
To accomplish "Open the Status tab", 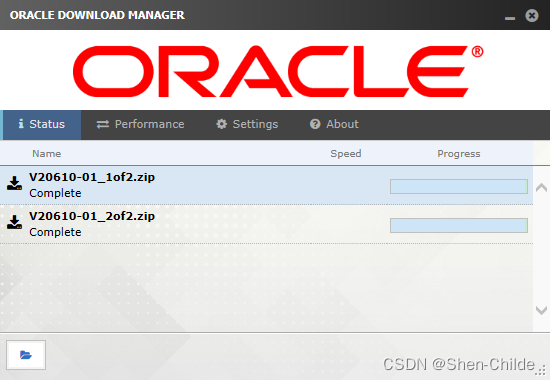I will [x=42, y=125].
